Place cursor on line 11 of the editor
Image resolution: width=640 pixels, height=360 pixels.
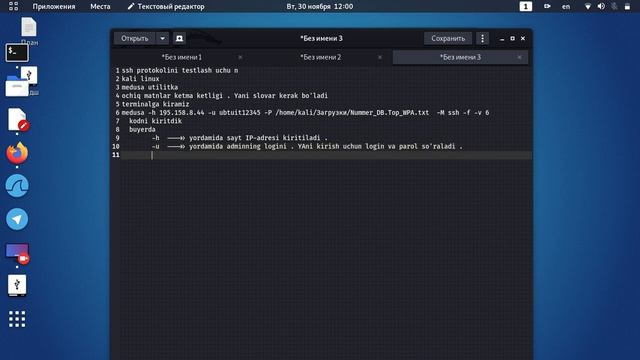click(327, 155)
